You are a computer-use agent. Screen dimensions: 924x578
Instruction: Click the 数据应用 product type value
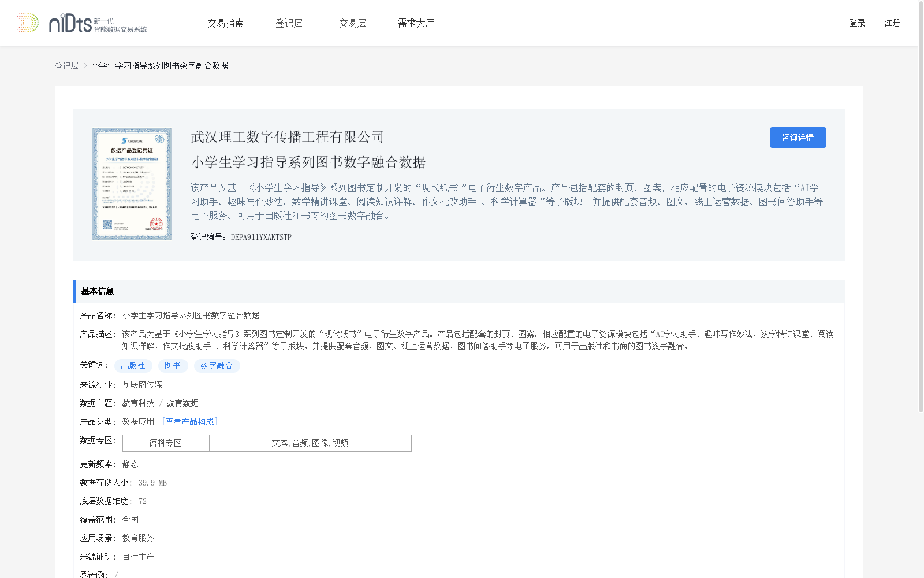(138, 422)
